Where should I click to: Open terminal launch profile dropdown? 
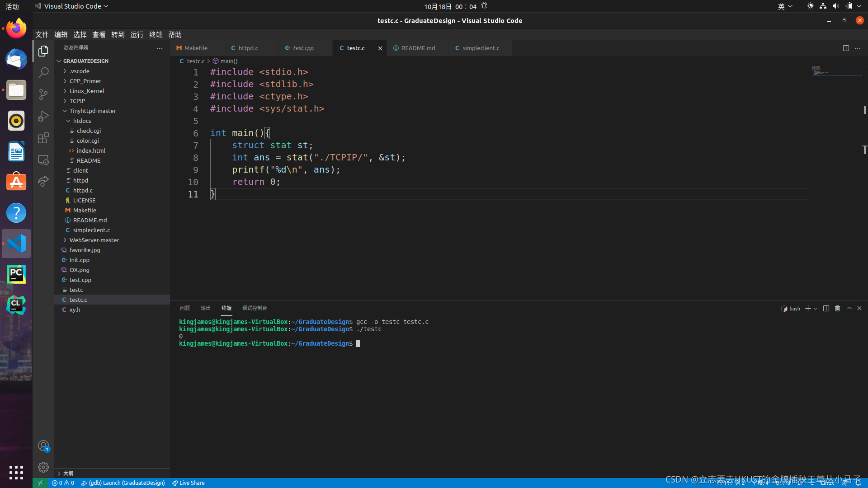pos(816,308)
